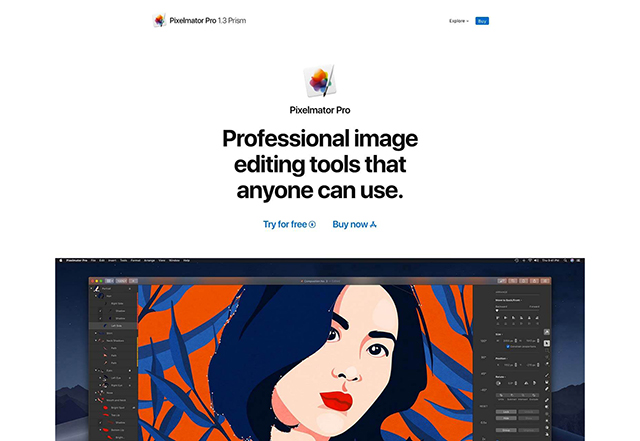640x441 pixels.
Task: Click the Wi-Fi status icon
Action: point(530,260)
